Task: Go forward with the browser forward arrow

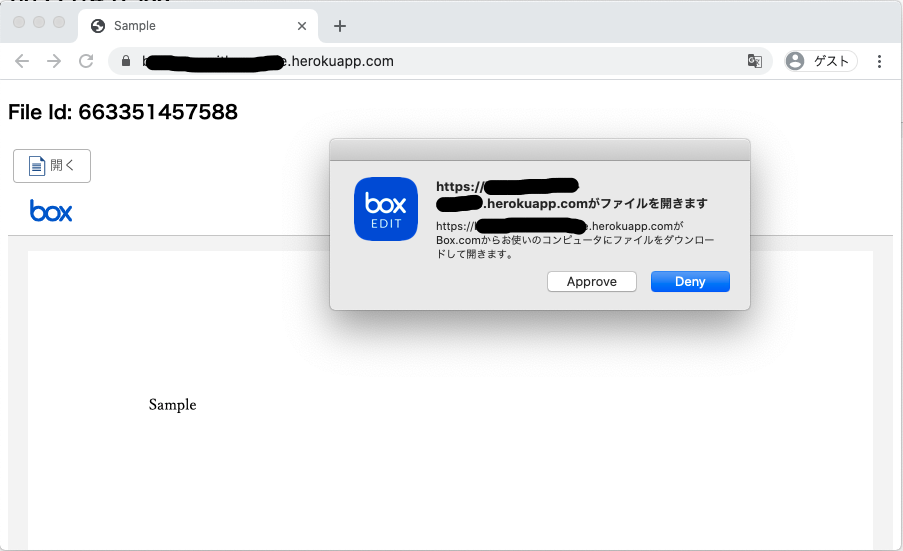Action: pyautogui.click(x=54, y=61)
